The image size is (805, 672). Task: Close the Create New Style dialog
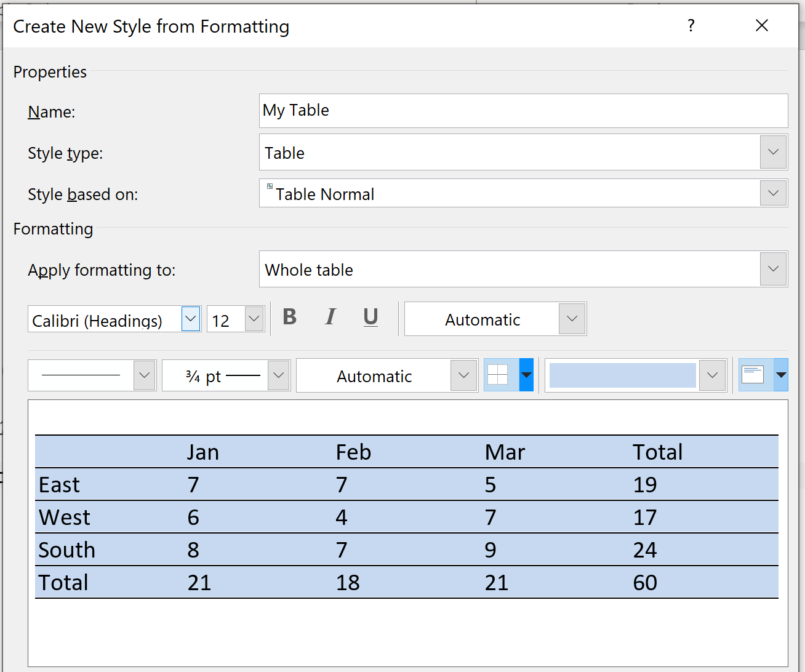[x=761, y=26]
